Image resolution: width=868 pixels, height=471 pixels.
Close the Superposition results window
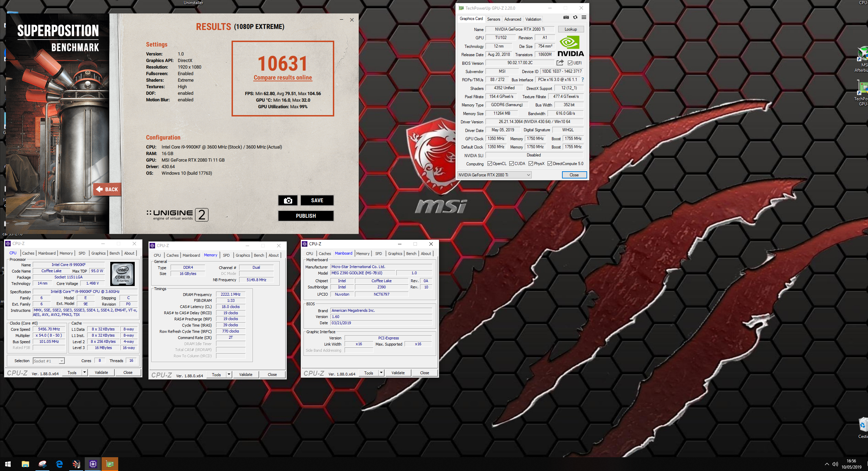(352, 20)
